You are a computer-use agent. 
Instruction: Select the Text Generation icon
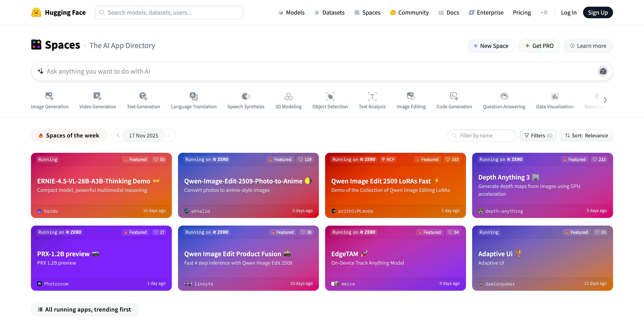(x=143, y=96)
